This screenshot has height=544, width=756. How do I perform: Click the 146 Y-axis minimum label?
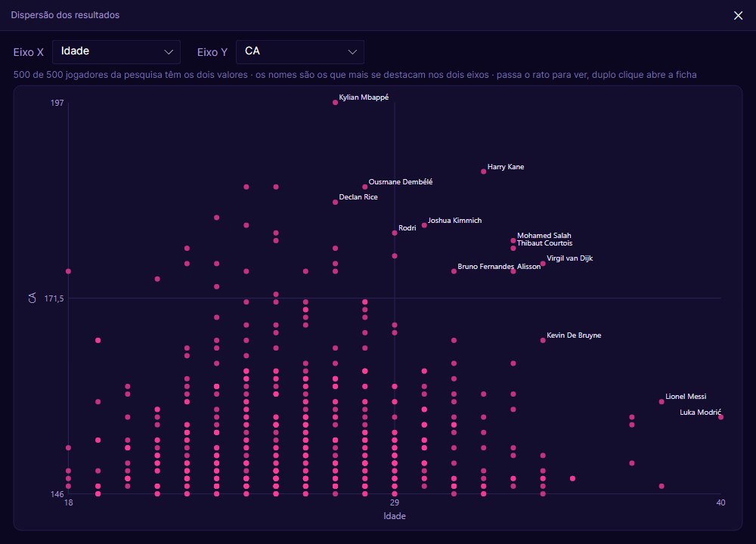point(57,494)
